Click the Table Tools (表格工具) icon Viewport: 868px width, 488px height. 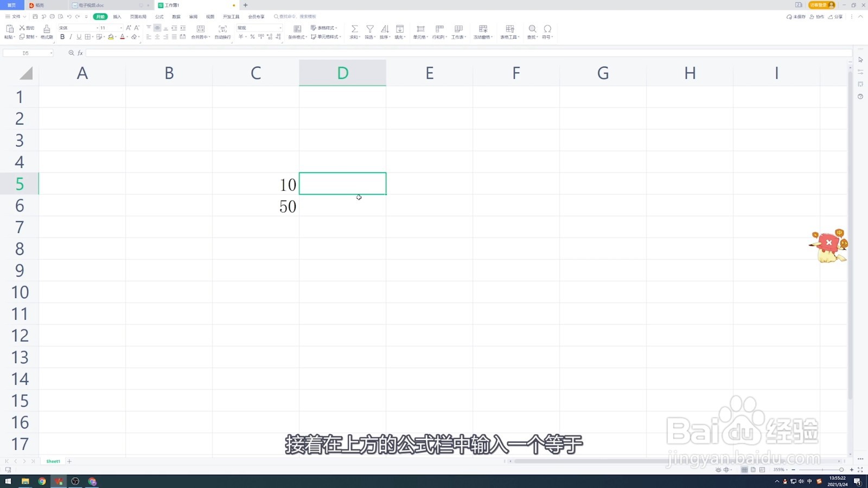(x=510, y=29)
